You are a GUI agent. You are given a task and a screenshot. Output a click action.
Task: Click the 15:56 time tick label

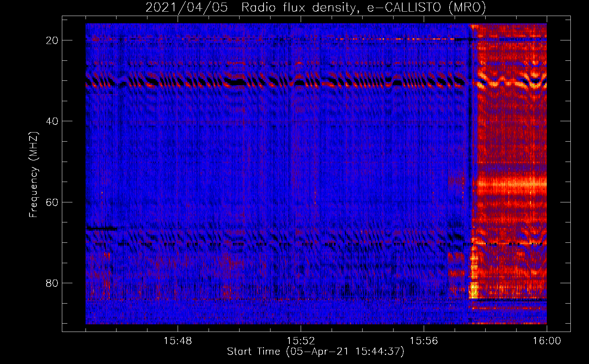pyautogui.click(x=424, y=341)
